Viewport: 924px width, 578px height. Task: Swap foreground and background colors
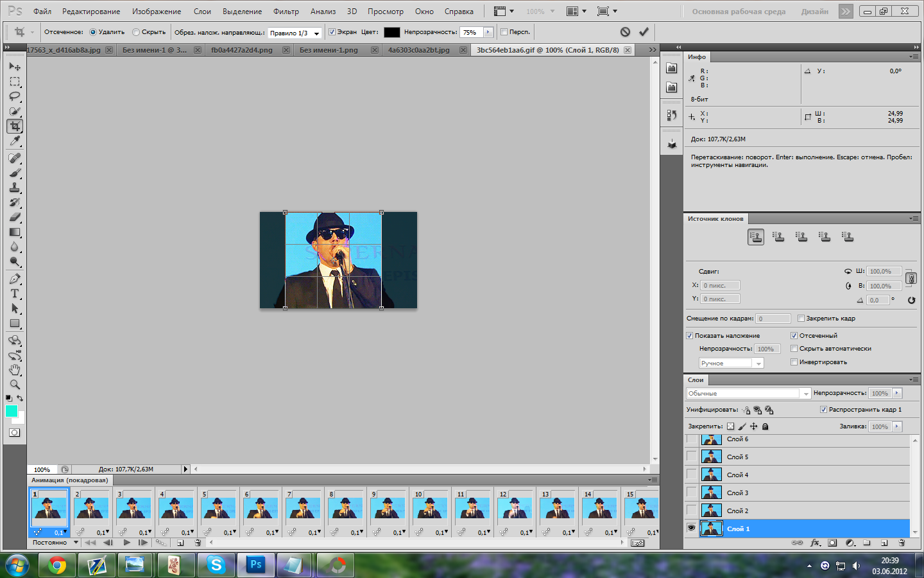coord(20,398)
